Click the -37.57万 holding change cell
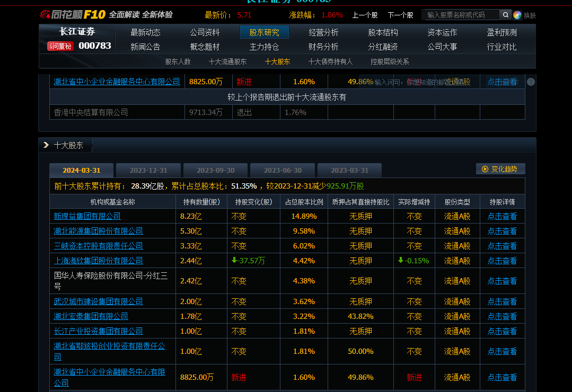Image resolution: width=572 pixels, height=392 pixels. pos(253,261)
